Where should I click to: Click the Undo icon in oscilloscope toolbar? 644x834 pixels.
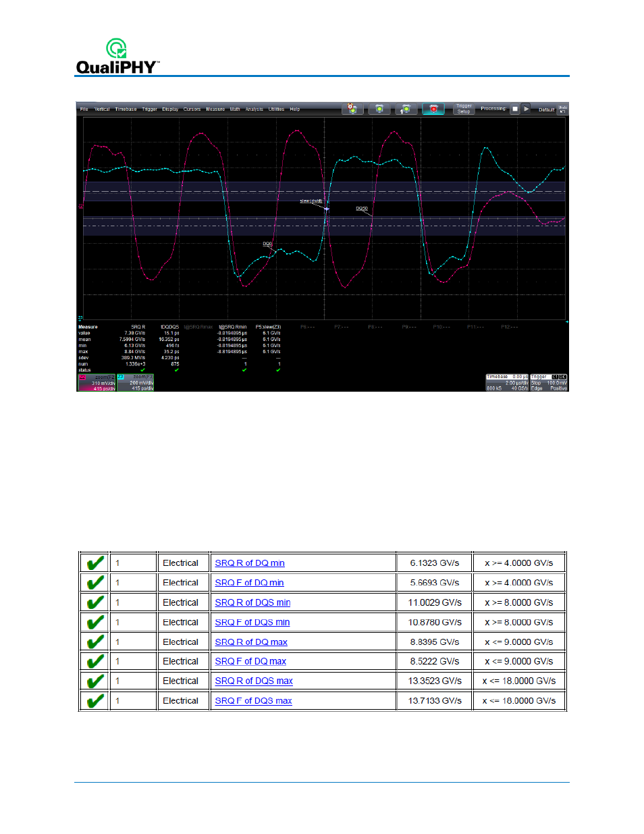click(x=562, y=108)
